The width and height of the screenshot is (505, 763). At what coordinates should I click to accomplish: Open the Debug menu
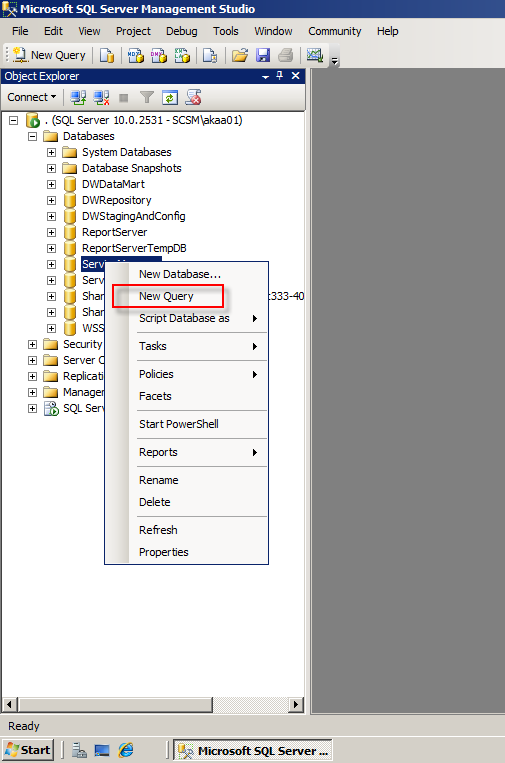pos(181,31)
